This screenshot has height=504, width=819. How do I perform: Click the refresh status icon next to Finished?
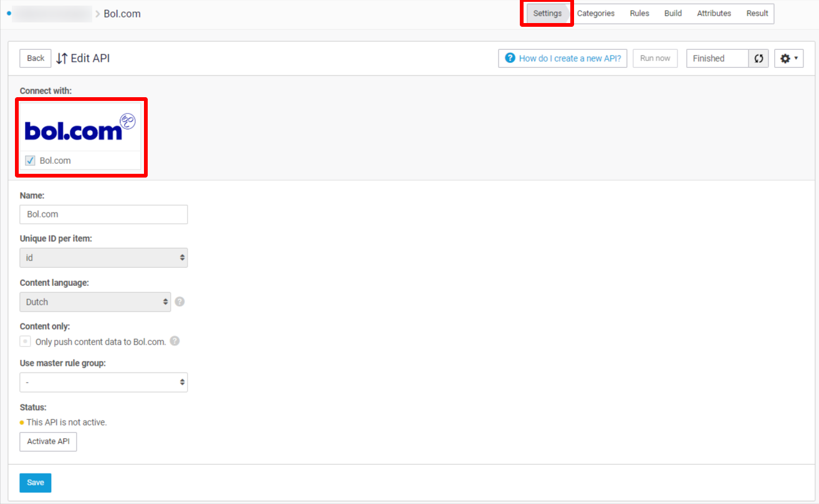[x=759, y=59]
